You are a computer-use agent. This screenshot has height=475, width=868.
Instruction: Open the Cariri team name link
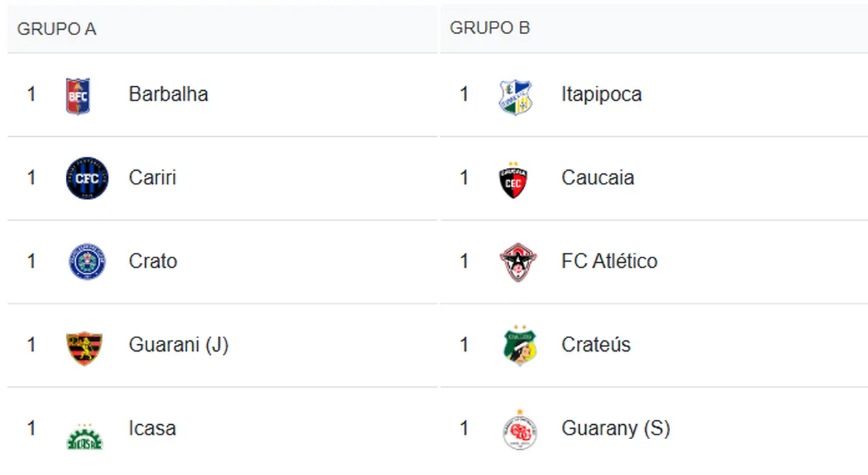[153, 178]
